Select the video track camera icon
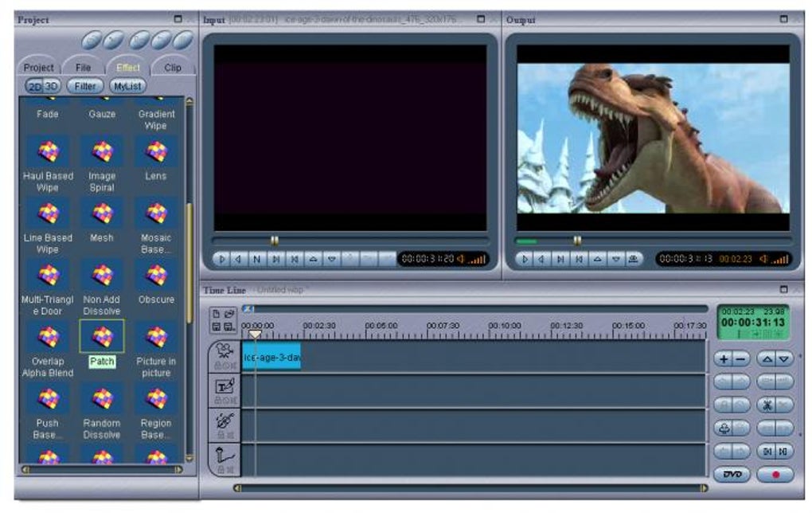812x513 pixels. [x=224, y=352]
